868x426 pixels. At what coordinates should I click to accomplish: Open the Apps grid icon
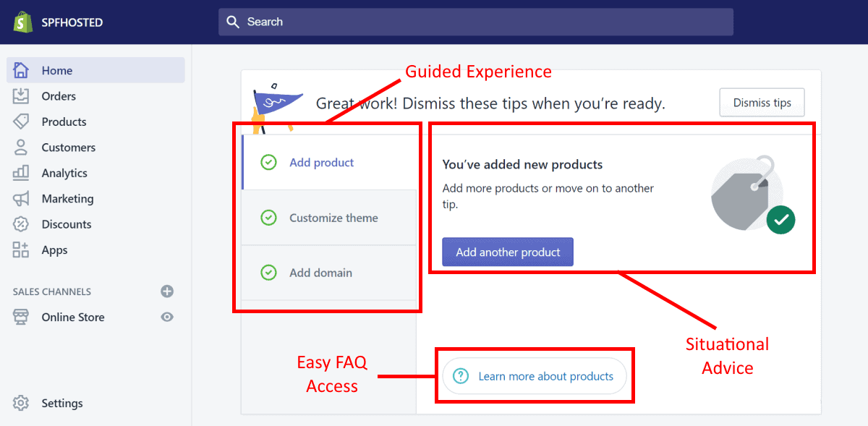pyautogui.click(x=21, y=250)
